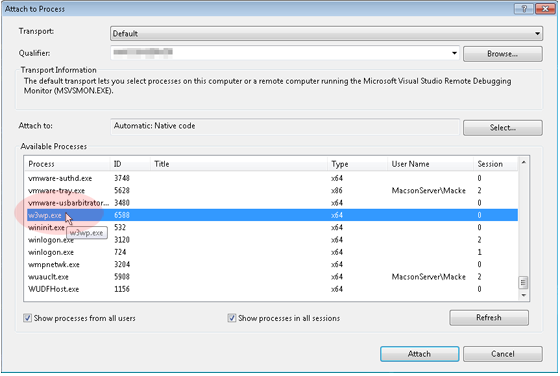This screenshot has height=376, width=560.
Task: Expand the Qualifier combo box arrow
Action: (x=454, y=53)
